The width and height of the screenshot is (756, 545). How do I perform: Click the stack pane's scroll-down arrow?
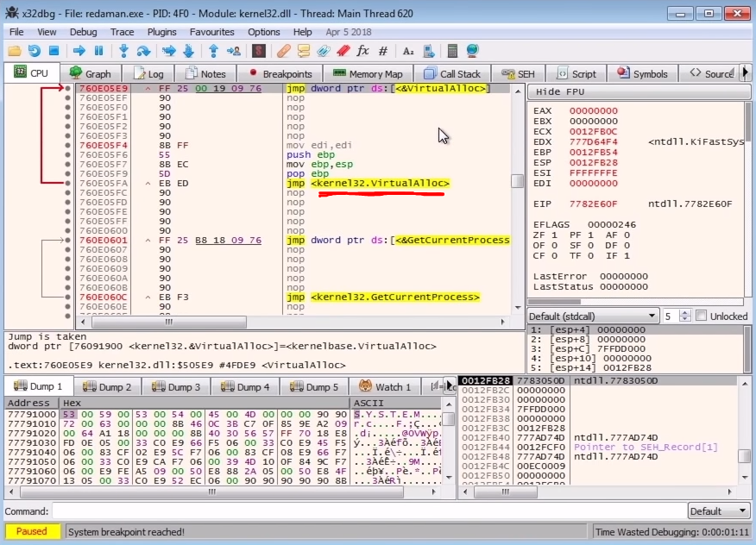tap(745, 477)
